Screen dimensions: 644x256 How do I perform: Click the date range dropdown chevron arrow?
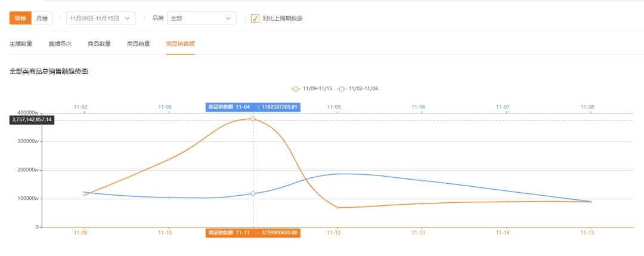(x=128, y=18)
